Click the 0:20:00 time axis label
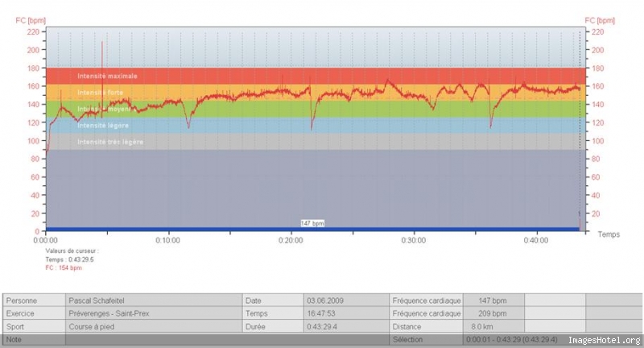Screen dimensions: 644x348 [x=291, y=240]
